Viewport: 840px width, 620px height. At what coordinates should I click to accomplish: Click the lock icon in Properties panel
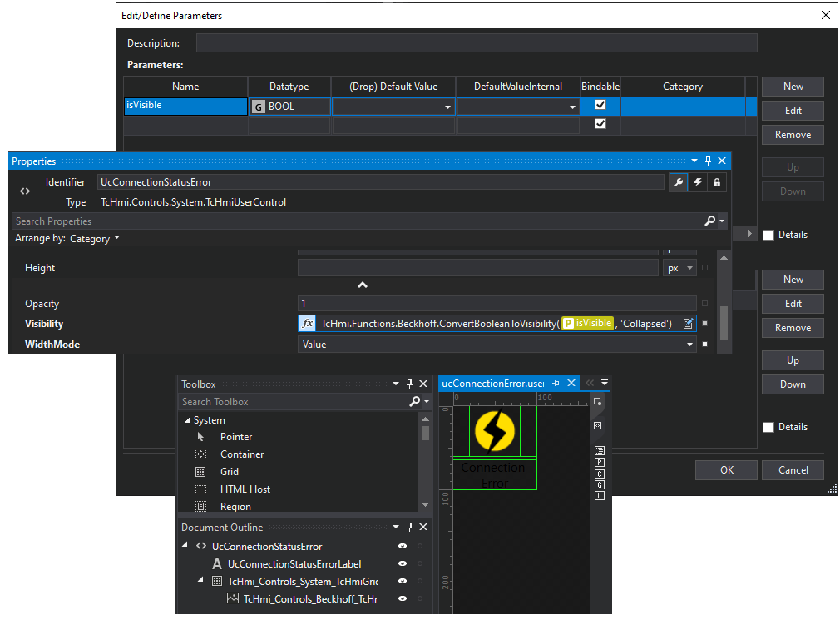coord(716,182)
